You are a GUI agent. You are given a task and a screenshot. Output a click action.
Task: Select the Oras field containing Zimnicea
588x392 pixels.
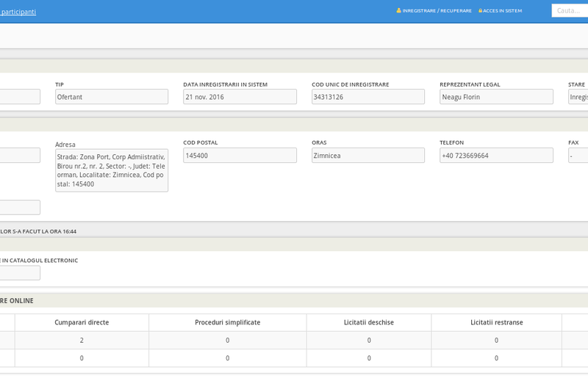coord(367,156)
